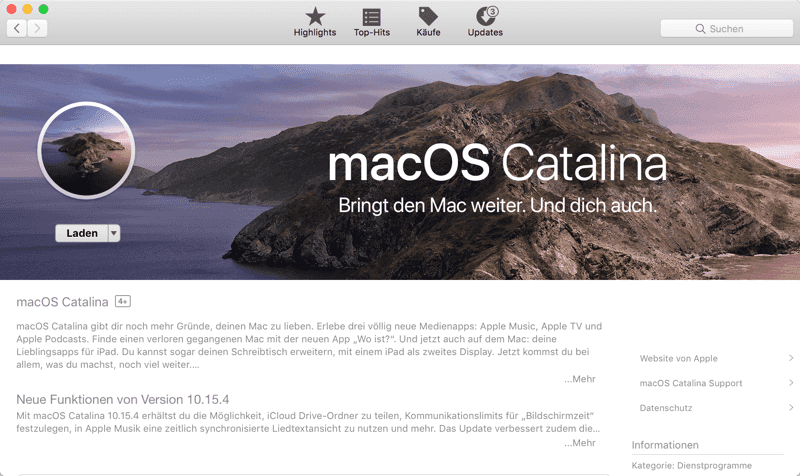The image size is (800, 476).
Task: Click the Suchen search field
Action: click(727, 29)
